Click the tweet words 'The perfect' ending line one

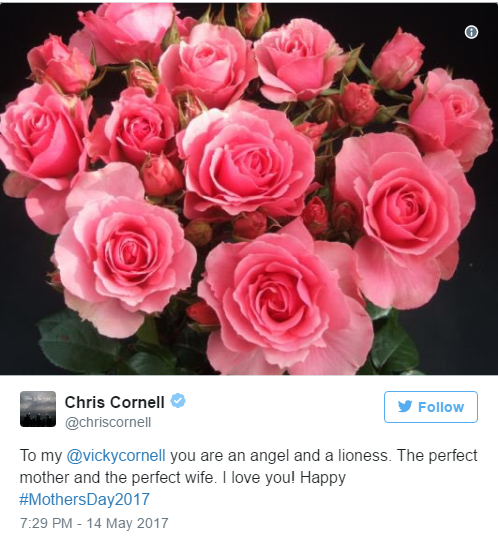pyautogui.click(x=437, y=456)
